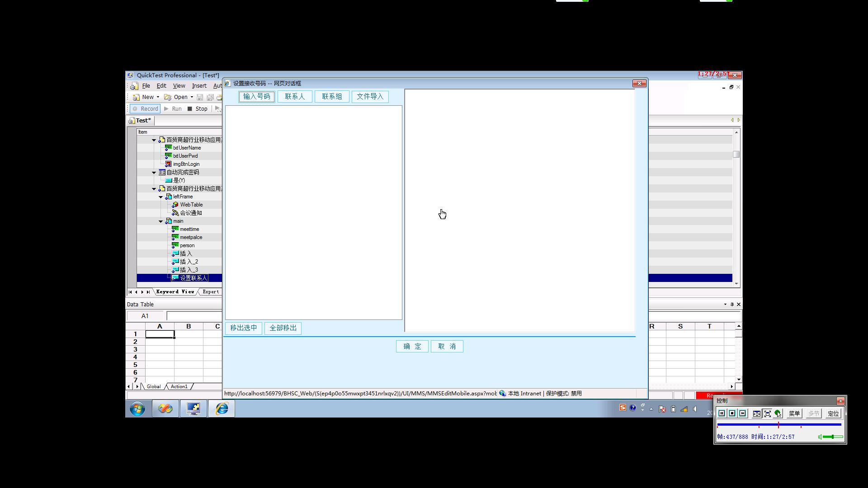The width and height of the screenshot is (868, 488).
Task: Click the 是(Y) button step icon
Action: 168,180
